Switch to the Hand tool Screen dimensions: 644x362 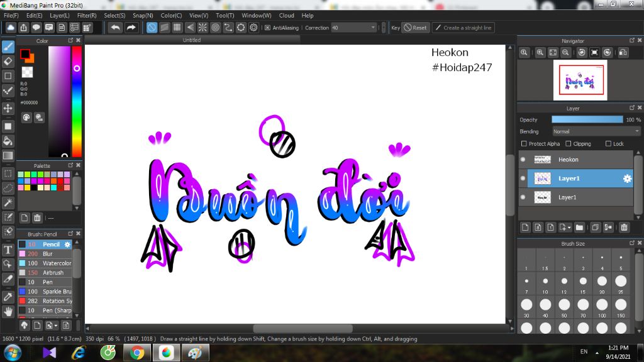point(8,312)
